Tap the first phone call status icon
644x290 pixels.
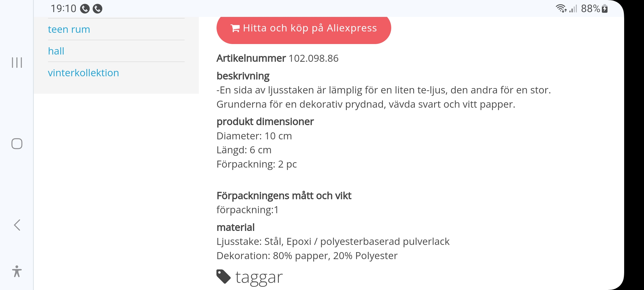click(85, 9)
